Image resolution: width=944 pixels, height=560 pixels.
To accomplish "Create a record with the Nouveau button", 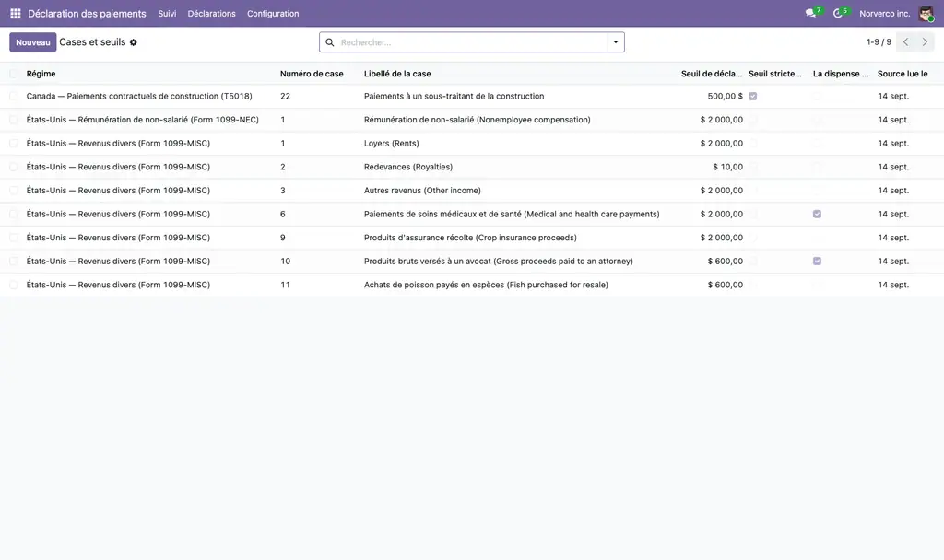I will 33,42.
